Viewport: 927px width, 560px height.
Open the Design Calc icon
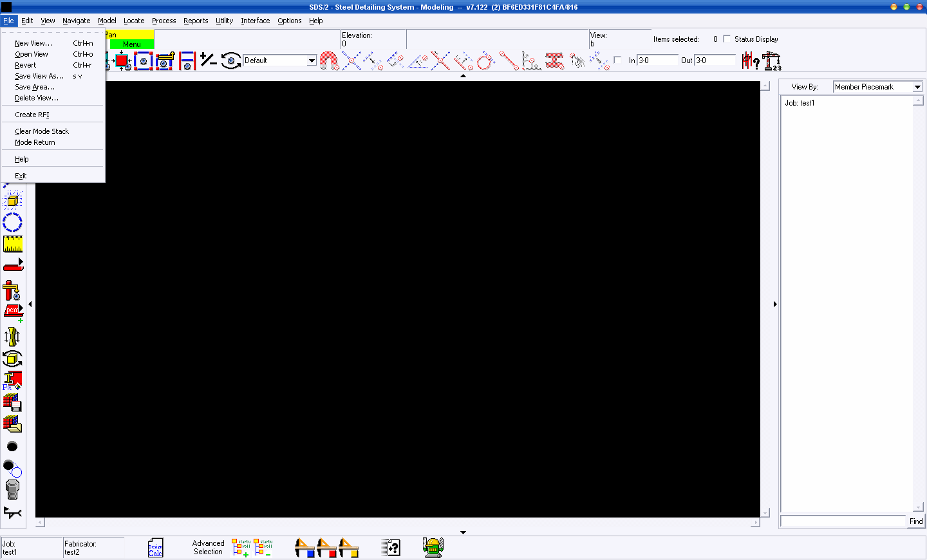click(x=155, y=548)
